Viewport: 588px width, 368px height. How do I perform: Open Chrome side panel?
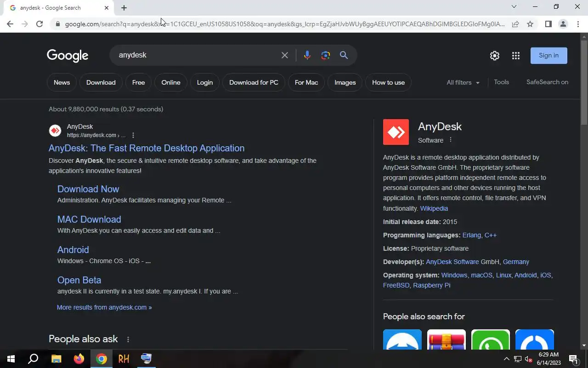(548, 24)
